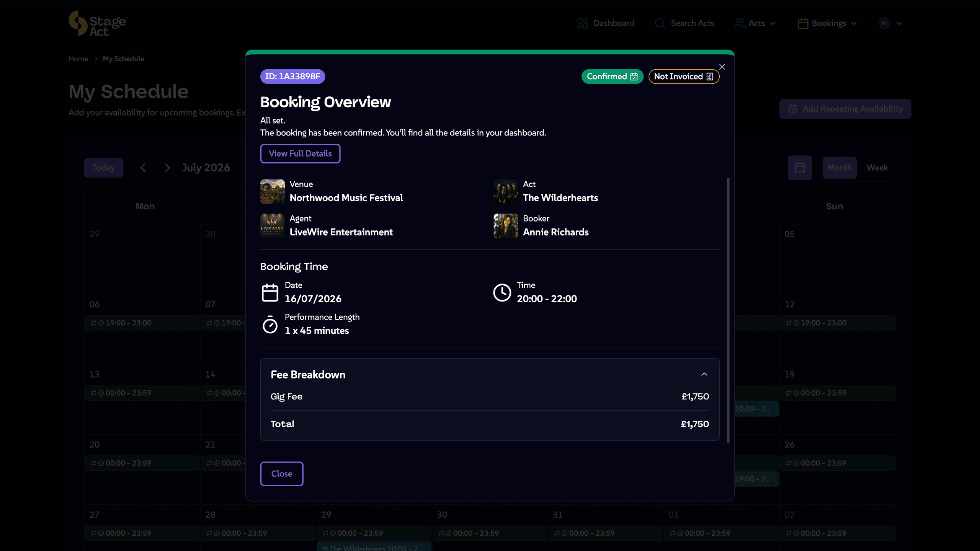Screen dimensions: 980x551
Task: Open the 19:00 – 23:00 availability on Monday 06
Action: (x=142, y=323)
